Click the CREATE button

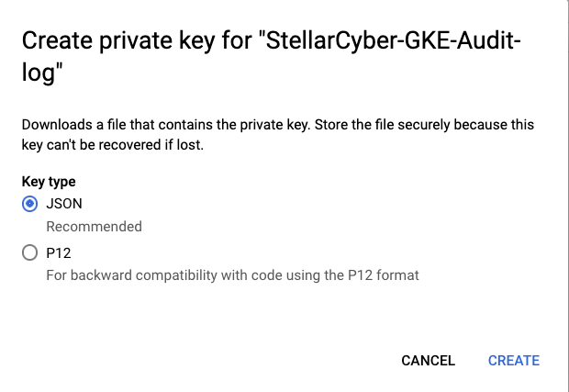coord(514,361)
